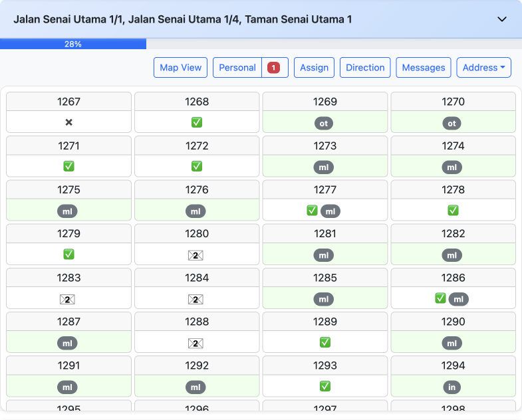Open the Messages panel
522x420 pixels.
pyautogui.click(x=424, y=68)
